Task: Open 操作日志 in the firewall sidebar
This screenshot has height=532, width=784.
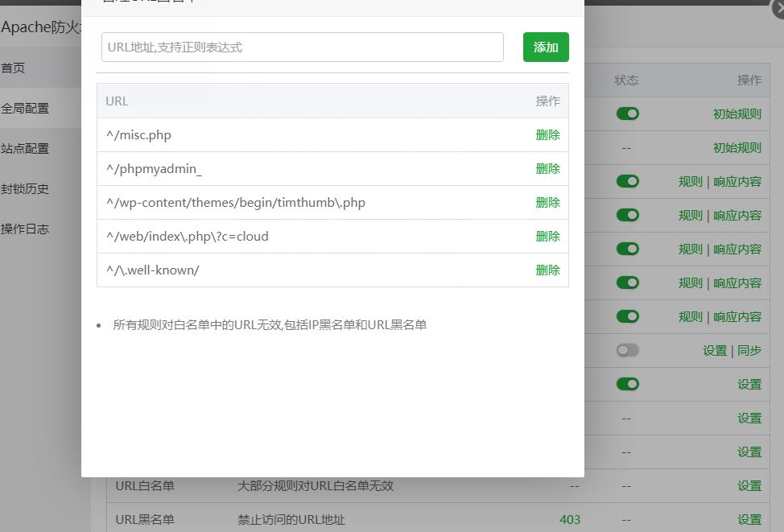Action: click(x=25, y=229)
